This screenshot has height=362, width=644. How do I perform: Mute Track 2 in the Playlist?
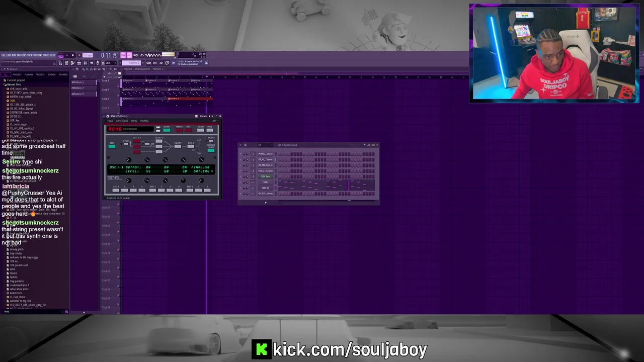coord(118,96)
